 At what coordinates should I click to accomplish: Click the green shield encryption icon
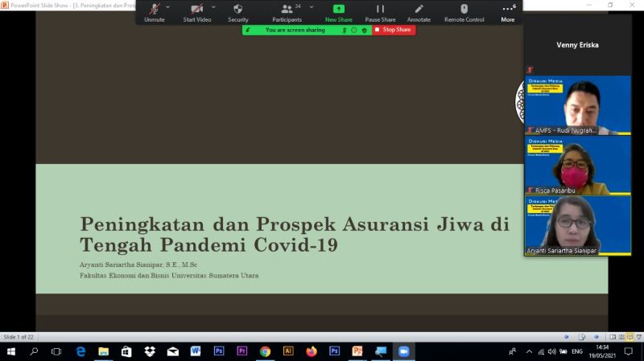(365, 31)
